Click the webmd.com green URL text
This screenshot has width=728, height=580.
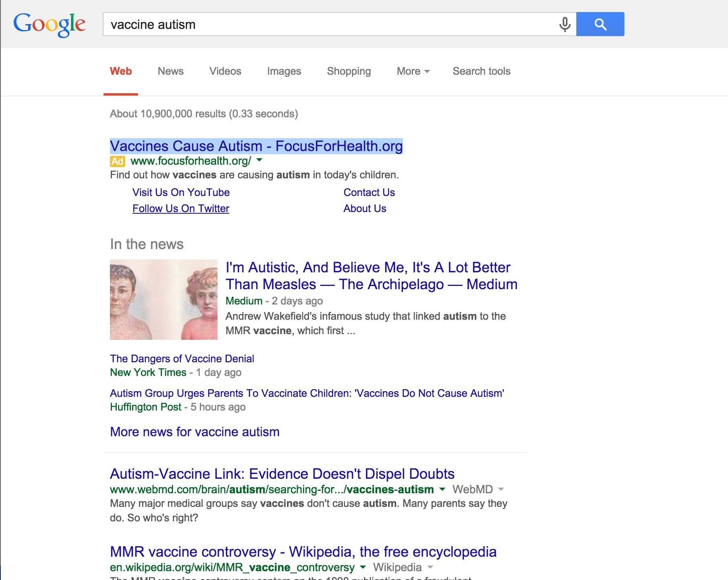click(272, 489)
